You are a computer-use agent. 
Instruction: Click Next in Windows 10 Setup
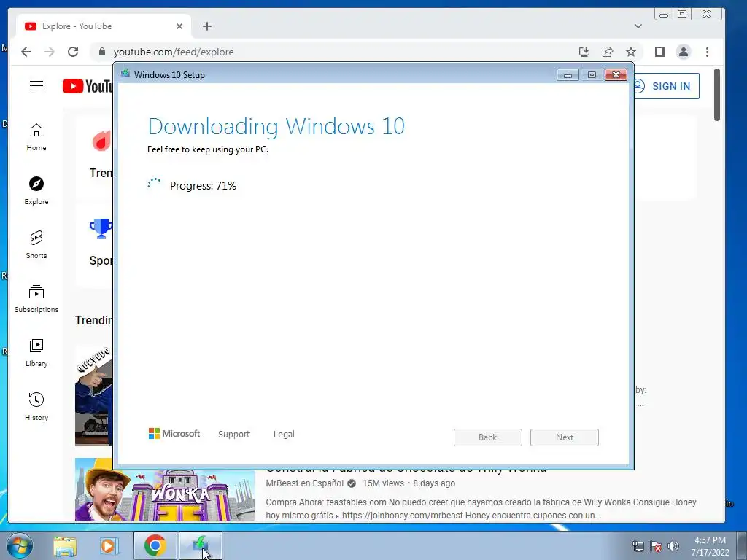pos(565,437)
